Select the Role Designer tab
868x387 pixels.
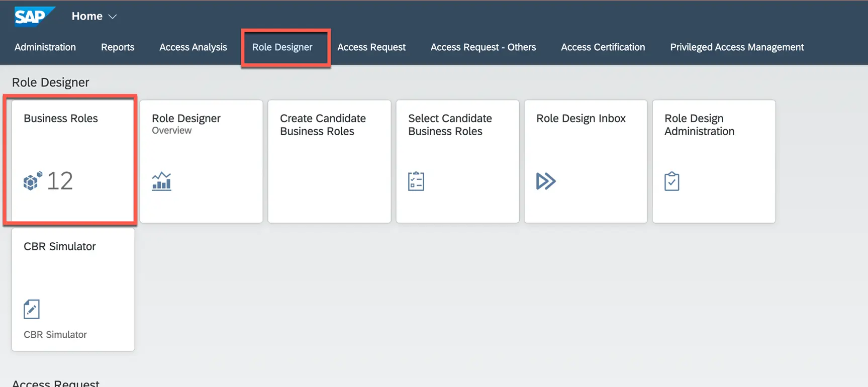tap(282, 47)
